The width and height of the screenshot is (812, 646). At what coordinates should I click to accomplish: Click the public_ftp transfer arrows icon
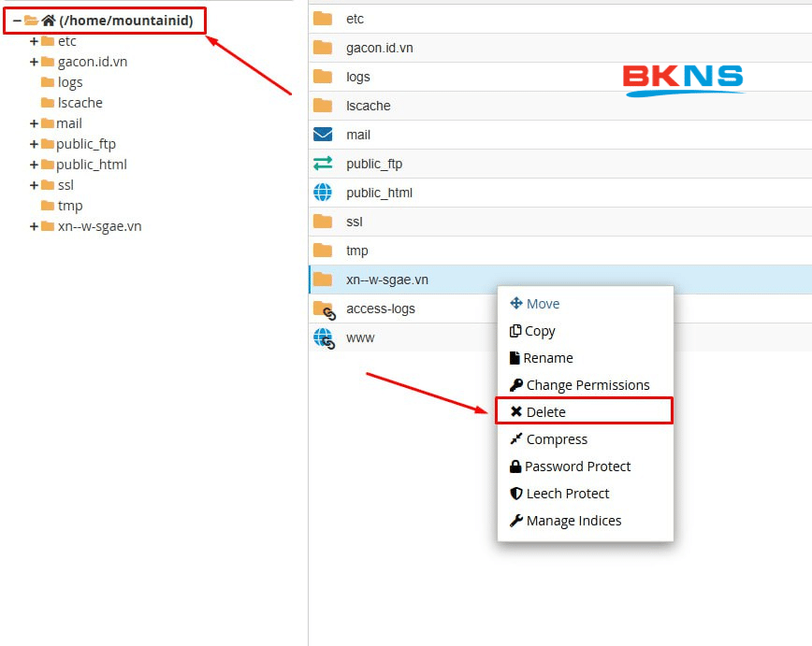pos(323,164)
